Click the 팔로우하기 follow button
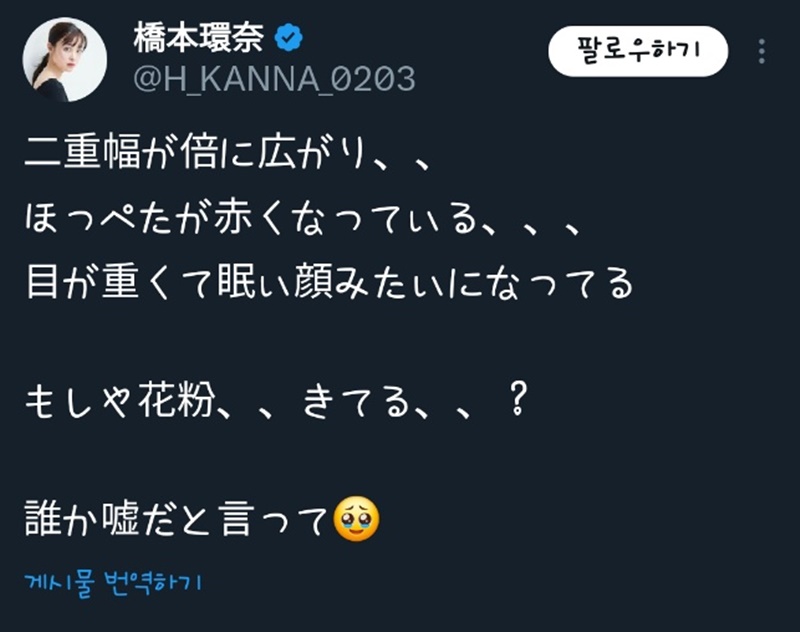The width and height of the screenshot is (800, 632). pos(638,51)
